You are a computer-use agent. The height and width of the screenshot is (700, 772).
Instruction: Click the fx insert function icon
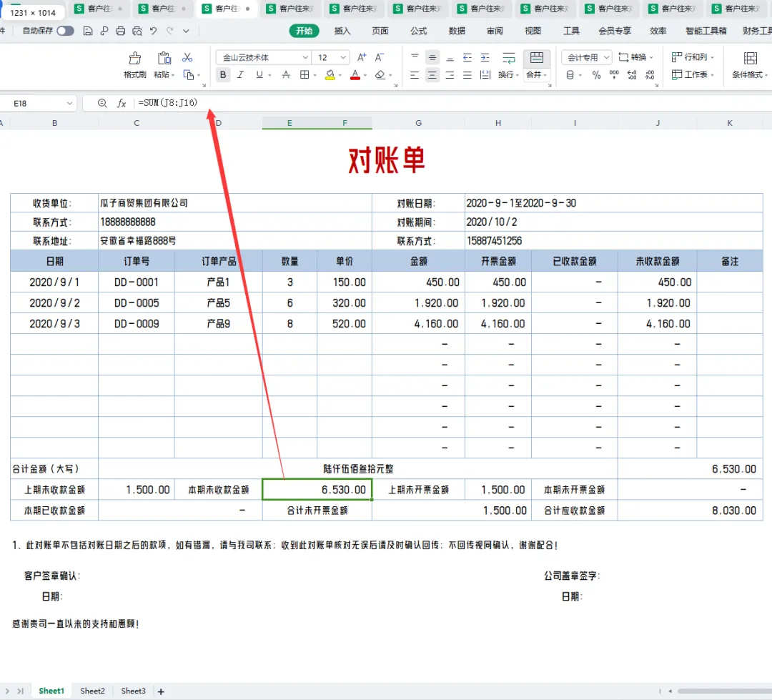coord(121,104)
